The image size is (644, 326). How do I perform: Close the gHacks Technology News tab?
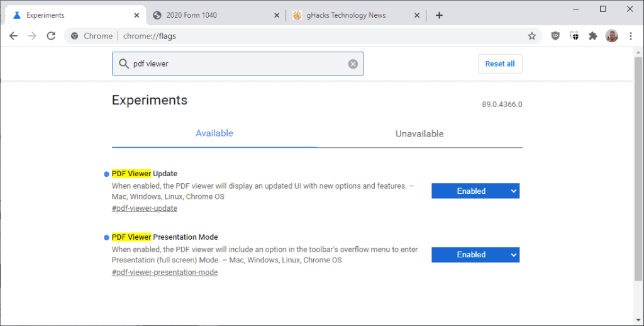point(417,15)
